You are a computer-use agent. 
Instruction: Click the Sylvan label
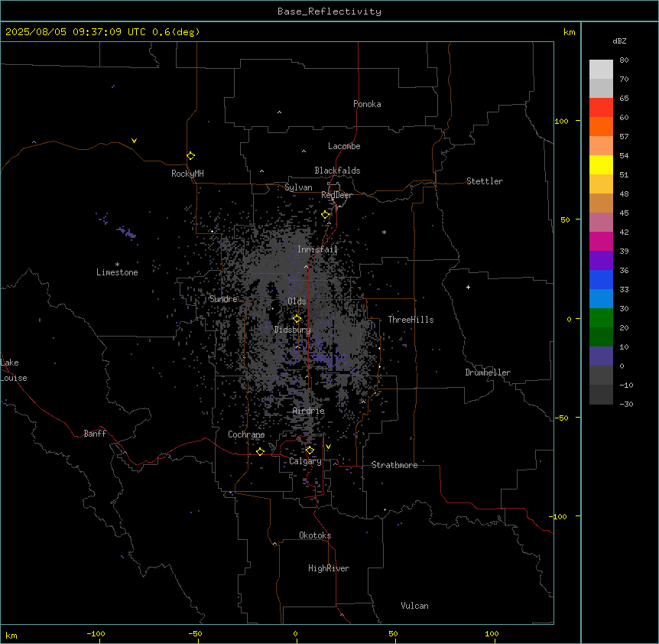click(298, 187)
